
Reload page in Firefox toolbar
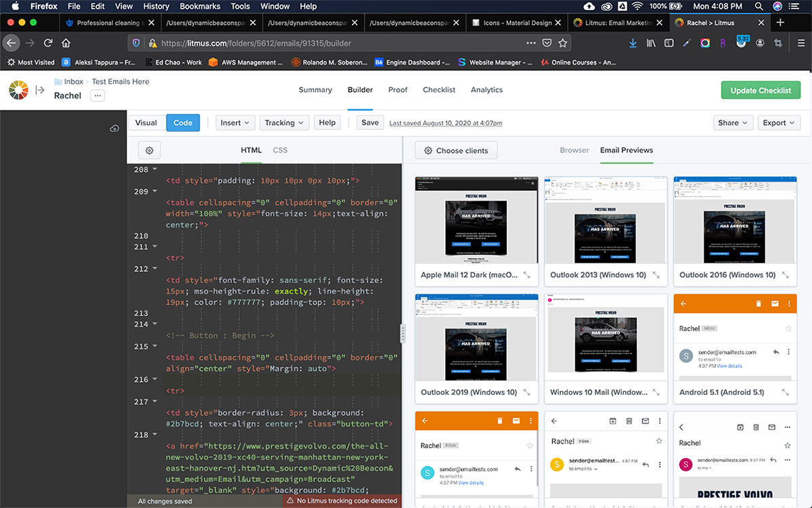tap(48, 43)
